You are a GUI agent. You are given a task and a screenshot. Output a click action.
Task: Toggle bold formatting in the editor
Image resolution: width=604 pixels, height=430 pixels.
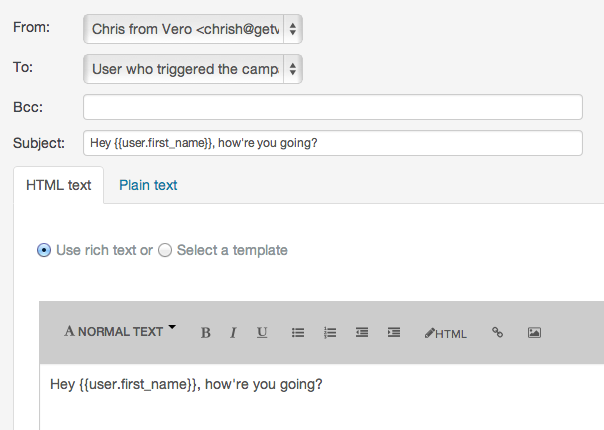tap(206, 333)
